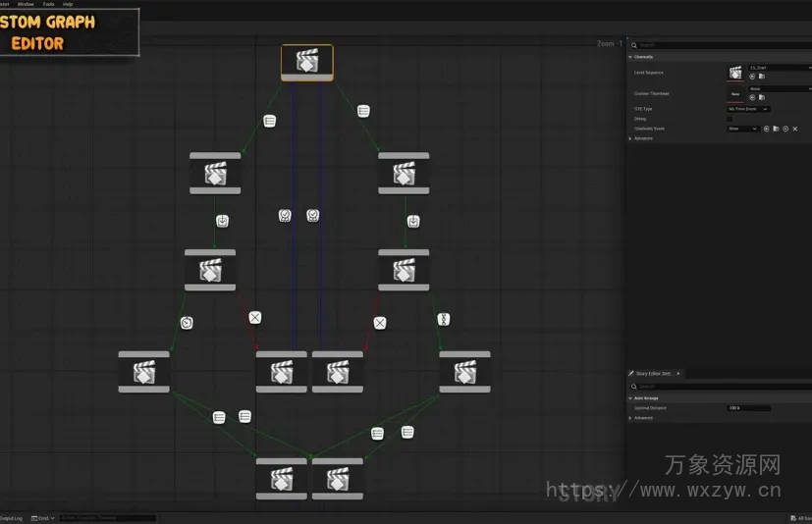This screenshot has height=524, width=812.
Task: Select the far-right cinematic node in fourth row
Action: (x=464, y=372)
